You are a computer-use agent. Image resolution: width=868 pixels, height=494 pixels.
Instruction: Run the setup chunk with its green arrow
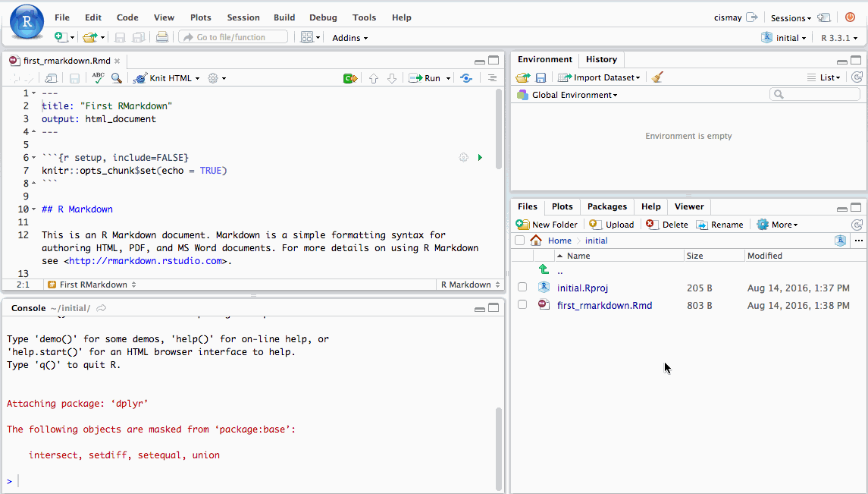point(480,157)
